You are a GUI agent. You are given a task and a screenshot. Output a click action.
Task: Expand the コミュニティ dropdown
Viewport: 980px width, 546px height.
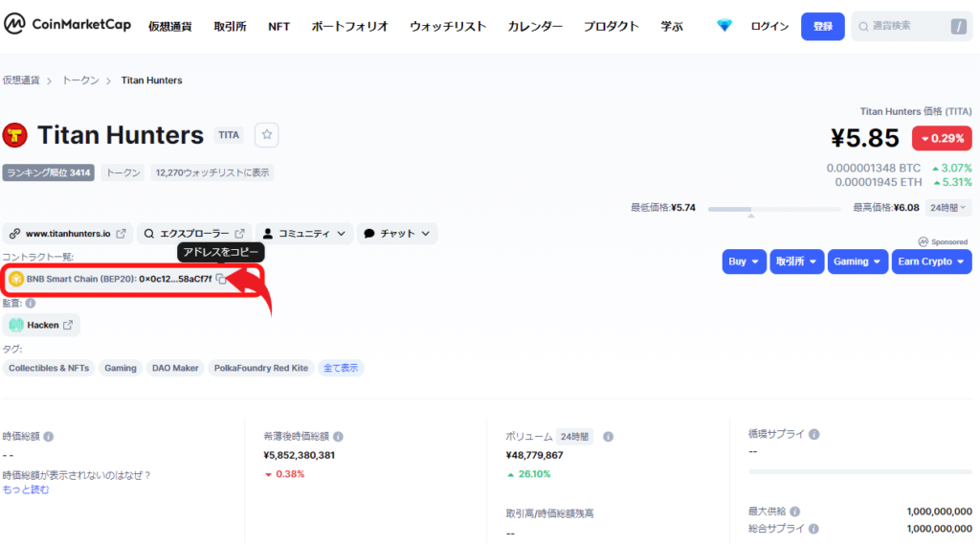point(304,234)
